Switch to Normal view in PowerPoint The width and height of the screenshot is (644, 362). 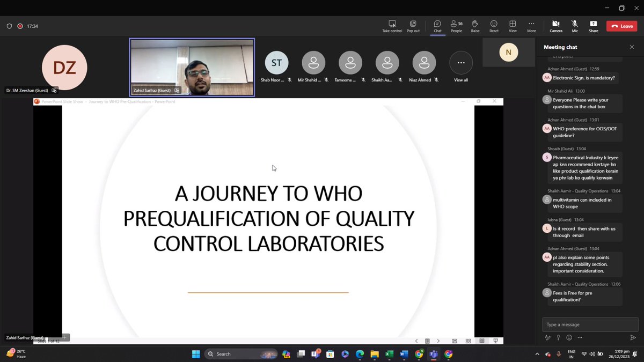pos(455,341)
